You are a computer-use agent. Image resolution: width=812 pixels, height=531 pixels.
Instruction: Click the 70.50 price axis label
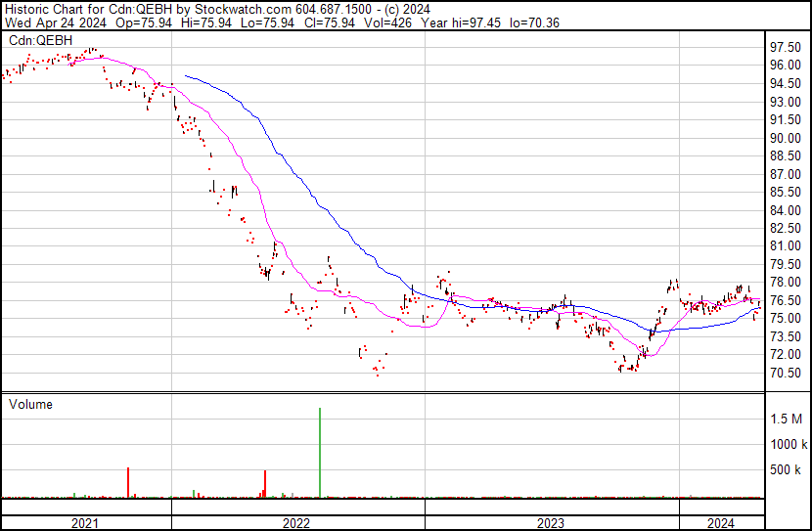[786, 373]
